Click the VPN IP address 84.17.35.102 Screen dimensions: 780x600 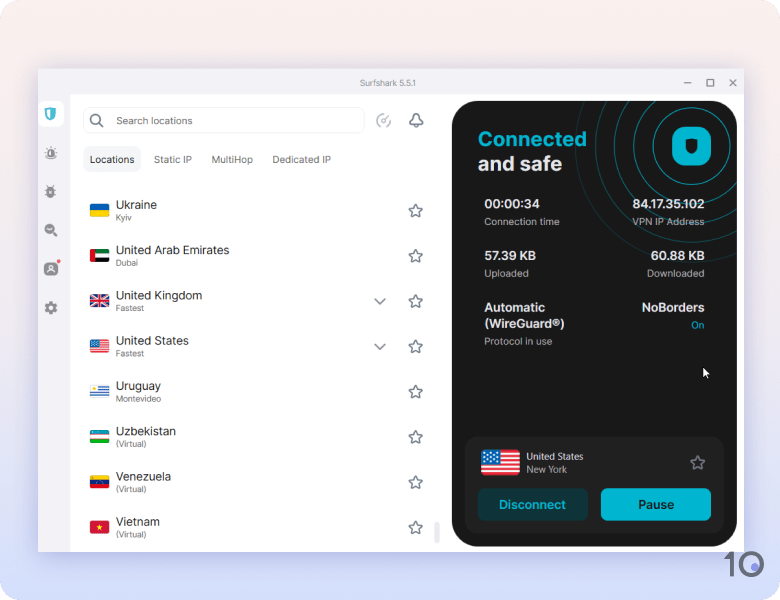(x=668, y=204)
